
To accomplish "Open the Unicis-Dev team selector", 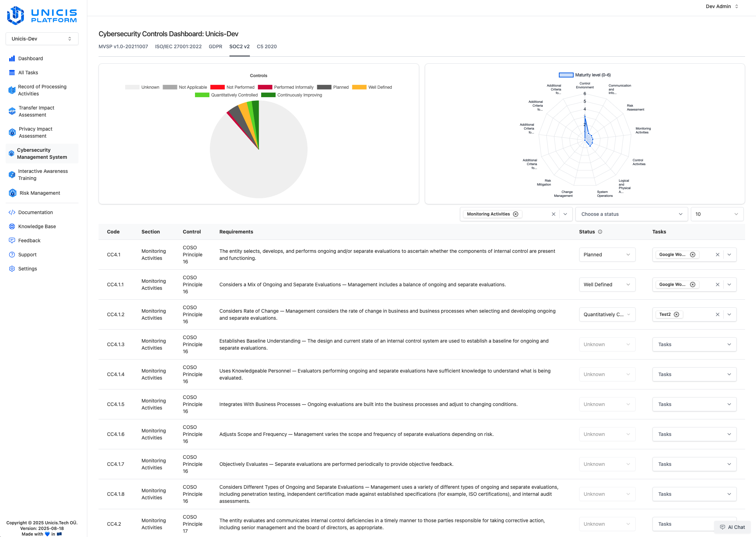I will click(x=42, y=39).
